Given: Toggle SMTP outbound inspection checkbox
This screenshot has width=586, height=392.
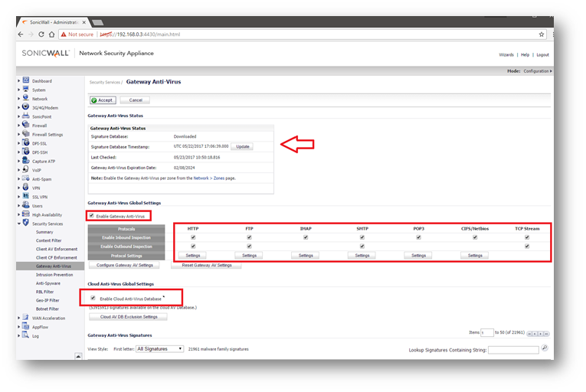Looking at the screenshot, I should [362, 247].
